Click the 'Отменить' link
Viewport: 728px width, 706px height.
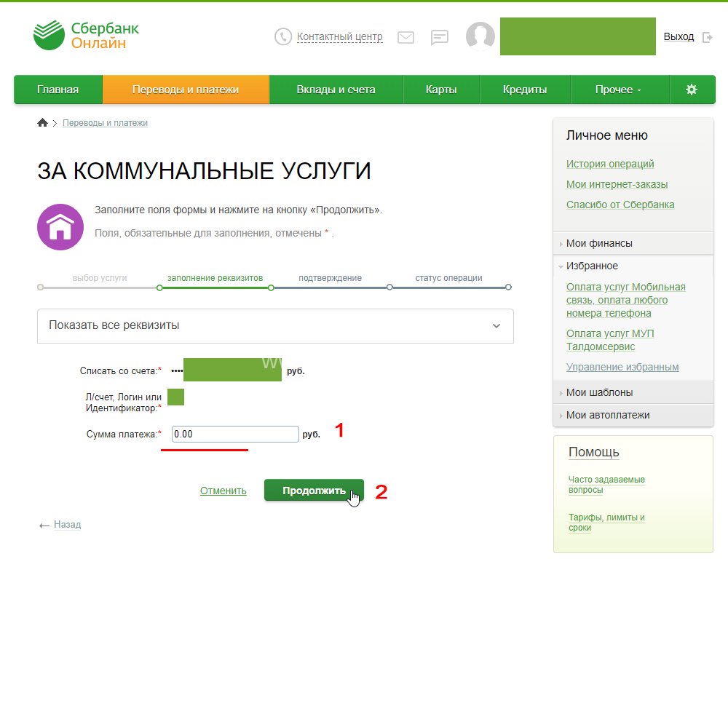[223, 491]
